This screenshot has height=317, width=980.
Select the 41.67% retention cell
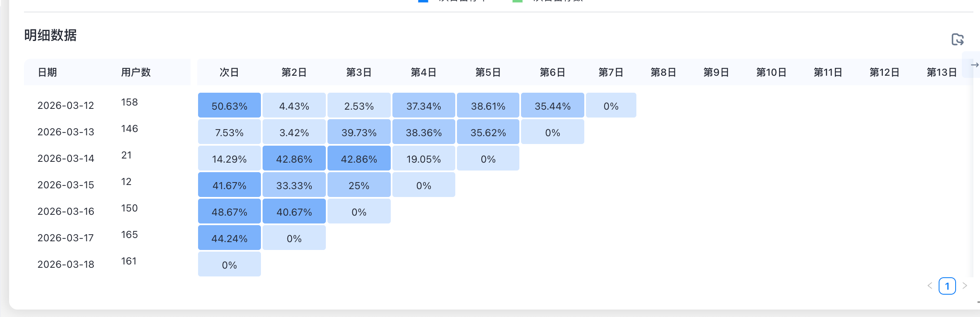229,185
